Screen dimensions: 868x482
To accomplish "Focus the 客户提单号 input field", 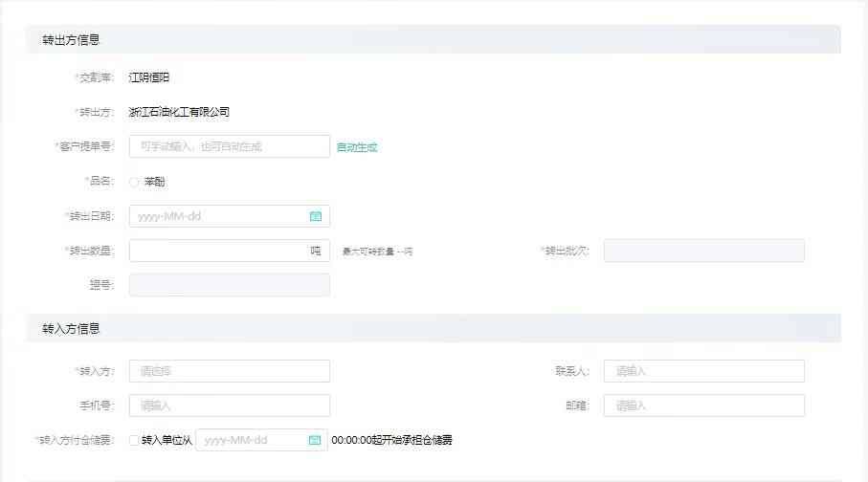I will click(229, 146).
